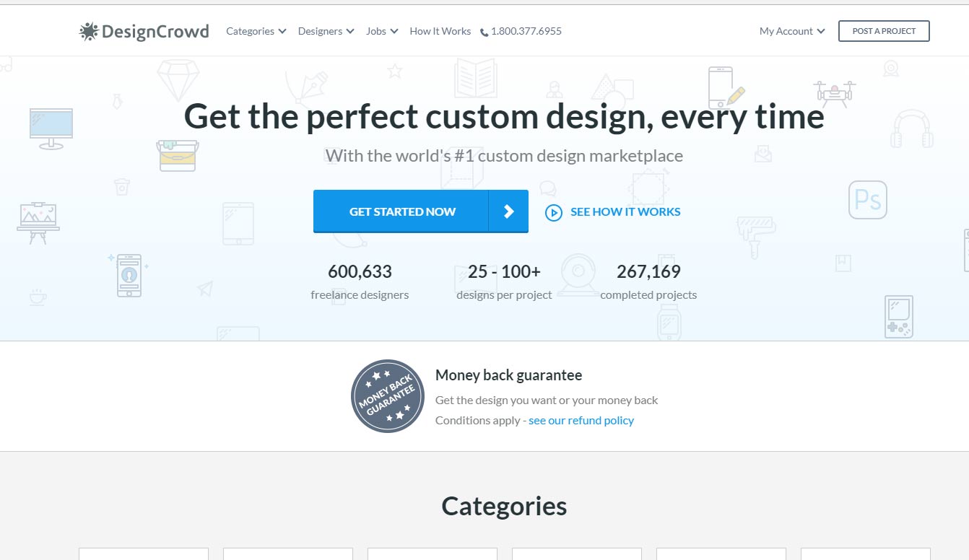Click the handheld game console icon

[x=898, y=316]
